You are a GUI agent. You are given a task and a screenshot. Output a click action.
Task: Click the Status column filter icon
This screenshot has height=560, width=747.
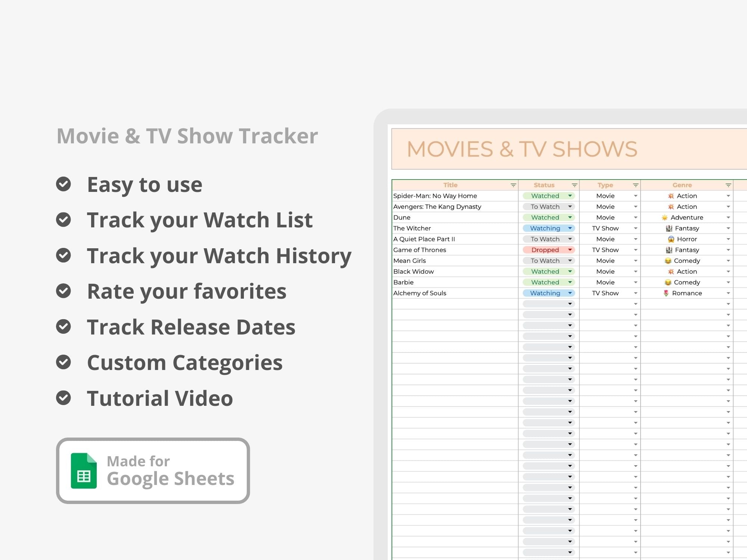point(574,185)
